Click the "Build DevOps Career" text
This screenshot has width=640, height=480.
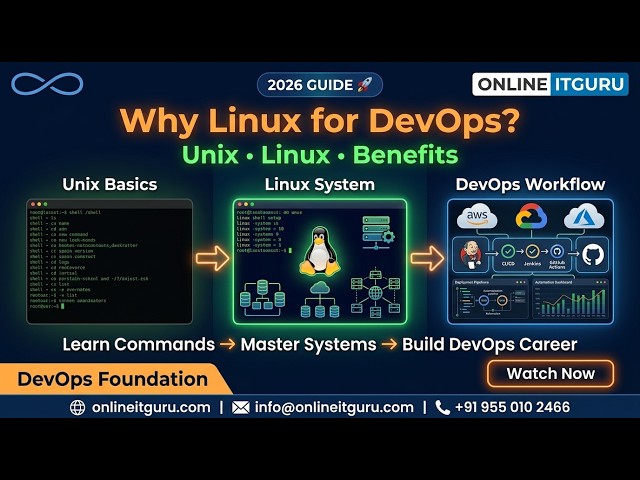489,344
